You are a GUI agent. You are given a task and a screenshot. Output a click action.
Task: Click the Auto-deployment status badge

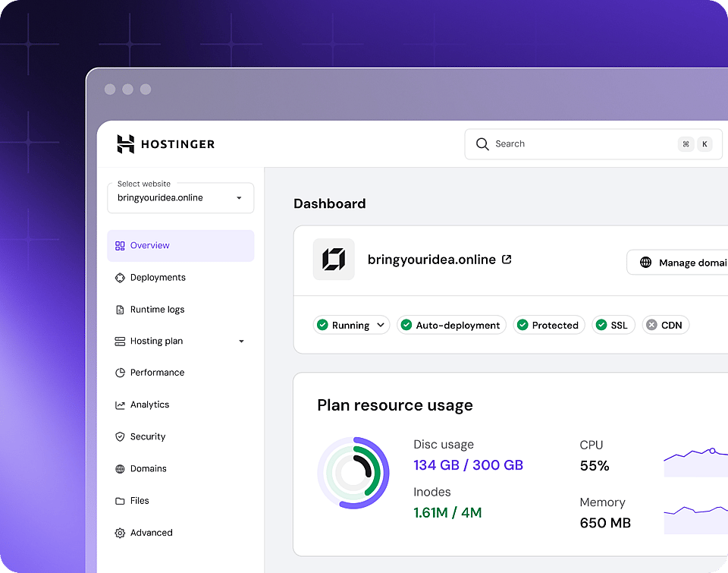452,325
